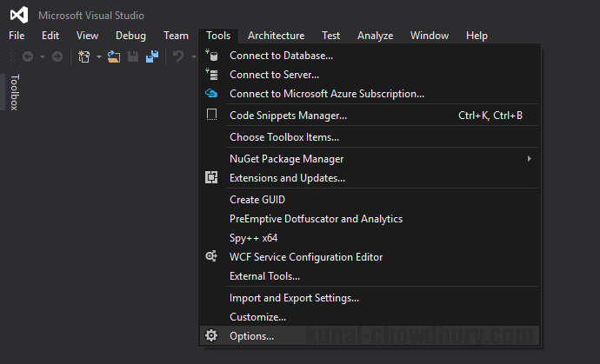Launch Spy++ x64 from the menu

(x=253, y=238)
